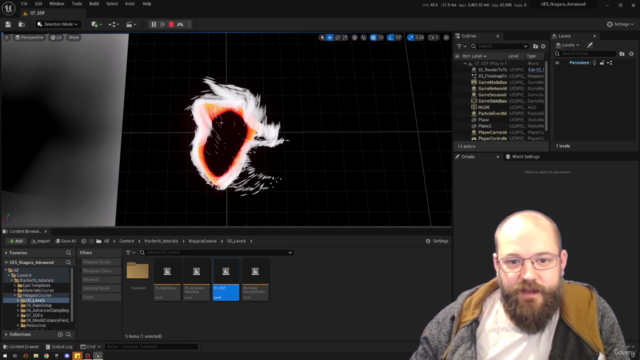Open the viewport options hamburger menu
The width and height of the screenshot is (640, 360).
coord(7,38)
